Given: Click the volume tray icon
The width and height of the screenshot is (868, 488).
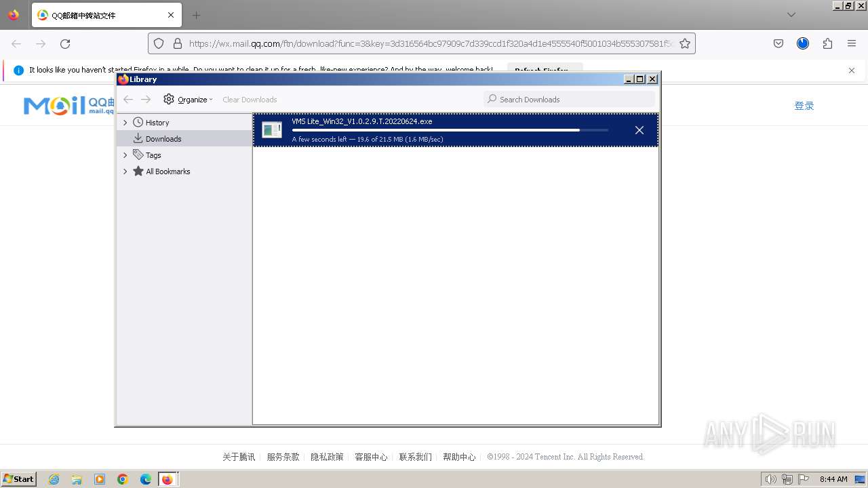Looking at the screenshot, I should pos(770,479).
